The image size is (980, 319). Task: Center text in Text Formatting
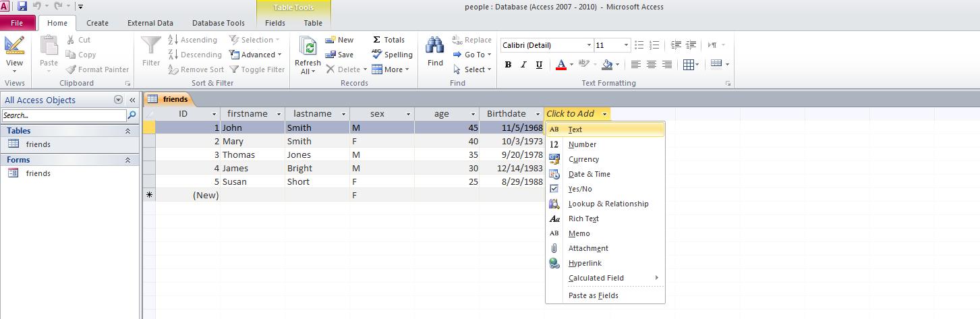pyautogui.click(x=651, y=65)
